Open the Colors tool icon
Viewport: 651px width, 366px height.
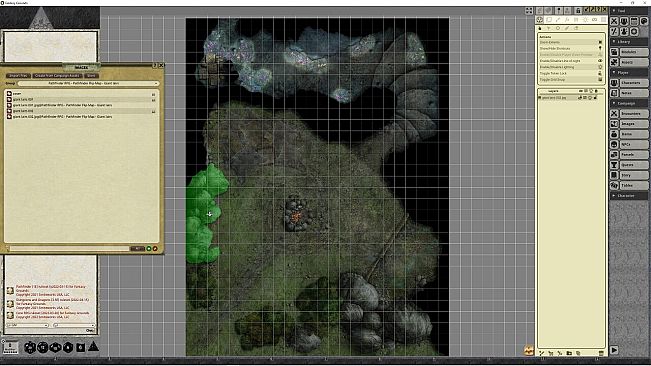pos(644,21)
